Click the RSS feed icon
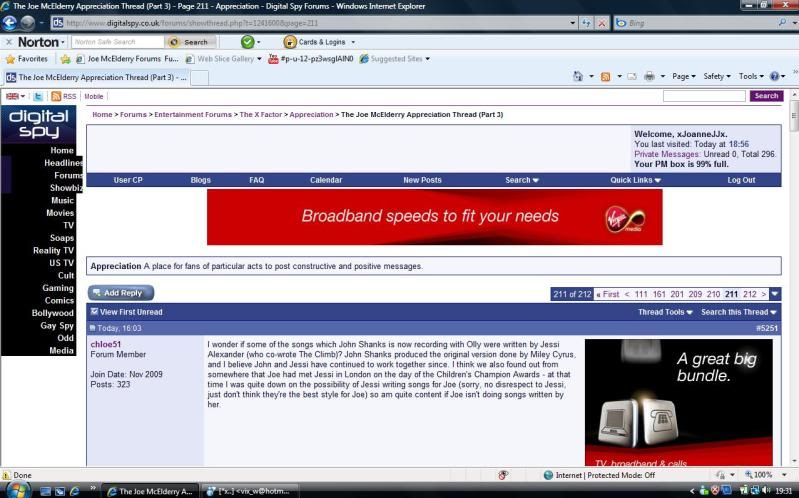Viewport: 799px width, 498px height. [x=56, y=96]
